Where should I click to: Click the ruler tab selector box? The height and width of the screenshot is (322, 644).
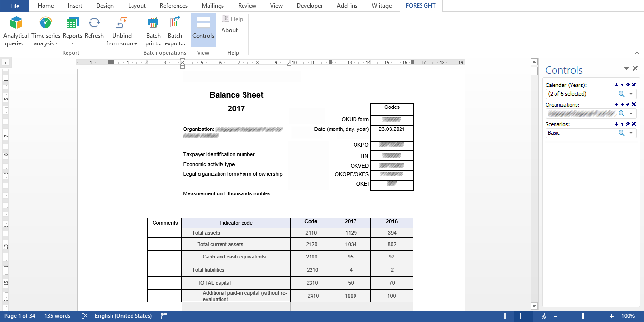(5, 63)
